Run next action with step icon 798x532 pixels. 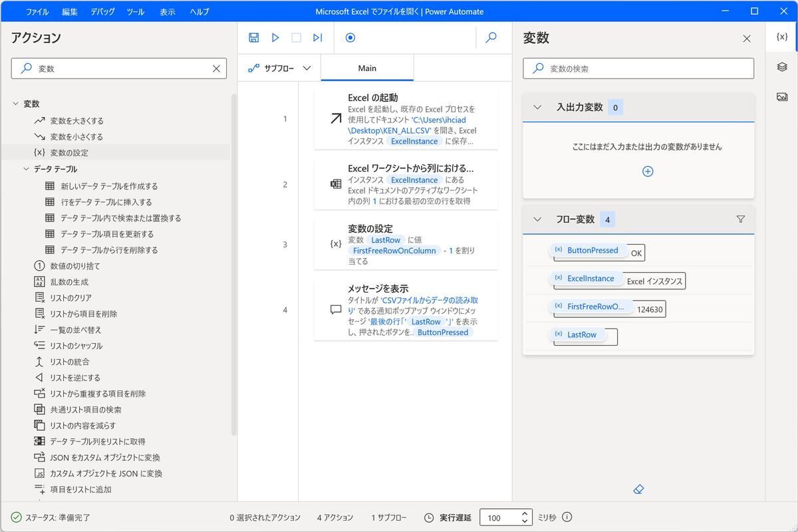[x=318, y=38]
